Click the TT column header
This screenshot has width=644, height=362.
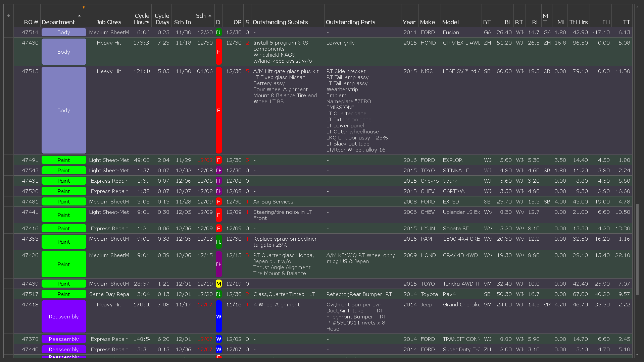pyautogui.click(x=622, y=16)
